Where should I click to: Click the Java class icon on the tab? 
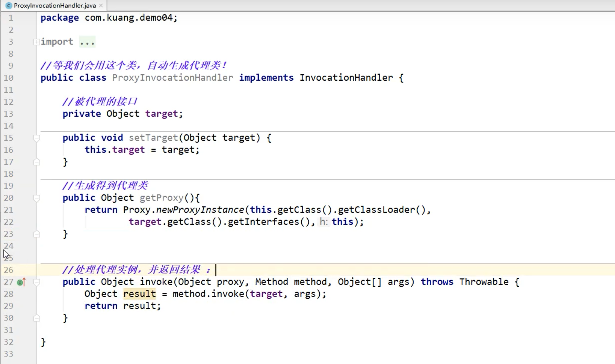[9, 6]
